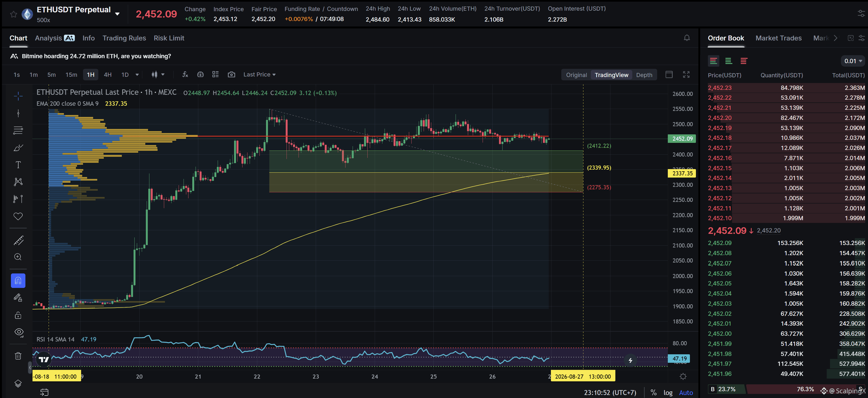The image size is (868, 398).
Task: Open the indicators fx menu
Action: [x=185, y=75]
